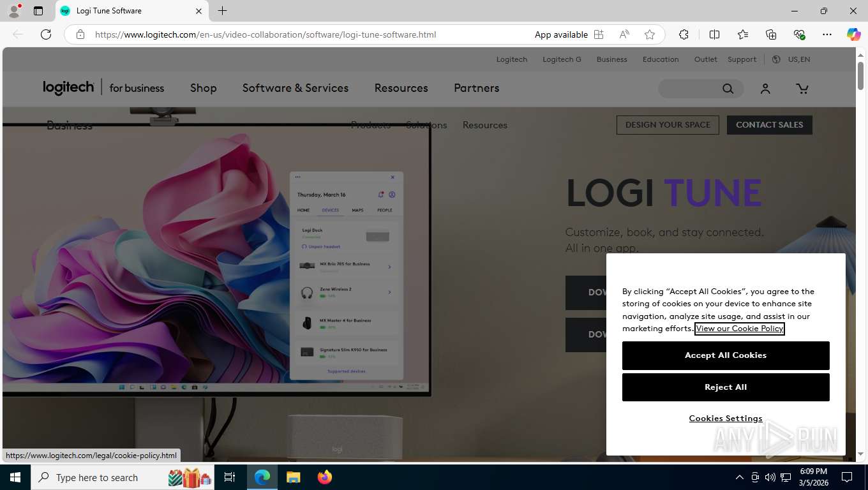868x490 pixels.
Task: Open the Support link
Action: (x=742, y=59)
